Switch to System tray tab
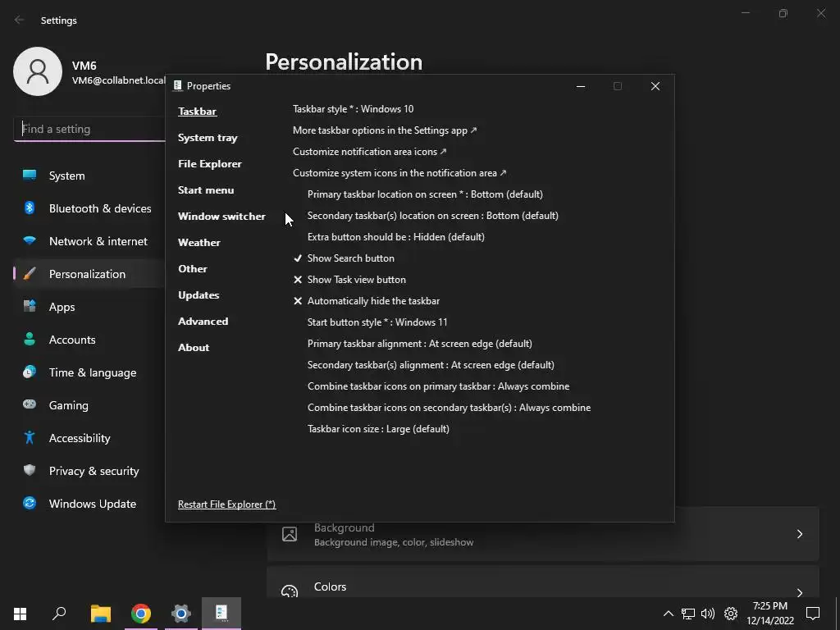This screenshot has height=630, width=840. [x=208, y=138]
